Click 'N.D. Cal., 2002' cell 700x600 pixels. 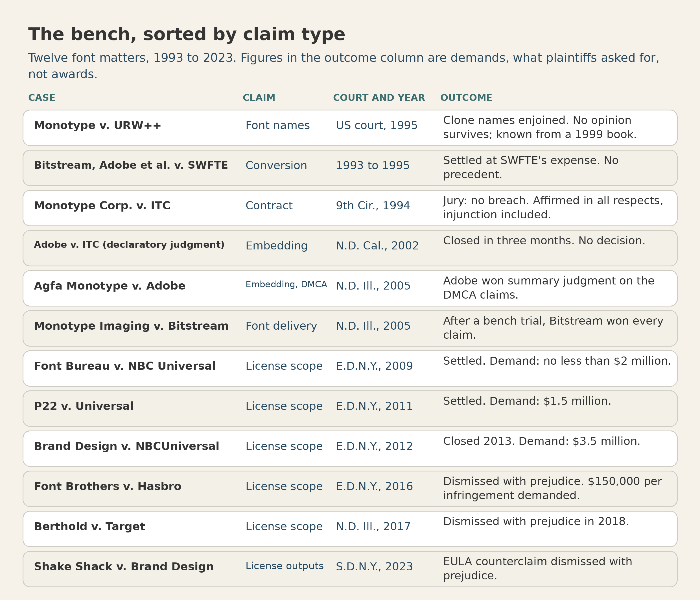tap(377, 246)
